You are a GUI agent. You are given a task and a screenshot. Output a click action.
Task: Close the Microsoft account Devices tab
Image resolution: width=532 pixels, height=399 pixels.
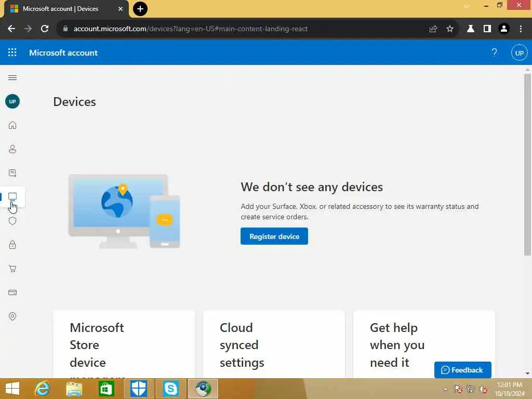(x=121, y=9)
